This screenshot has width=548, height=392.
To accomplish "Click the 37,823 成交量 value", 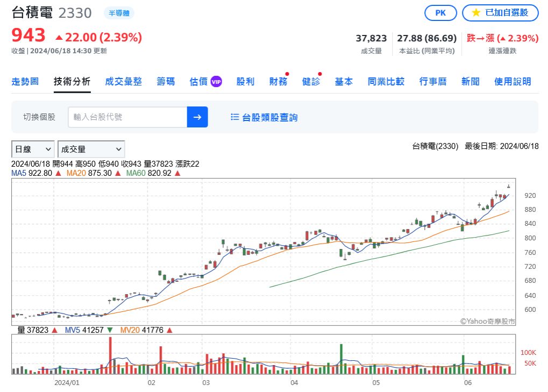I will coord(371,38).
